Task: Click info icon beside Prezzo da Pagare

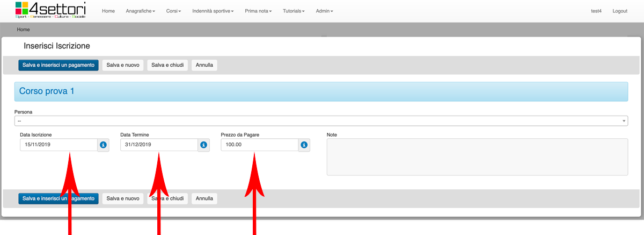Action: point(304,145)
